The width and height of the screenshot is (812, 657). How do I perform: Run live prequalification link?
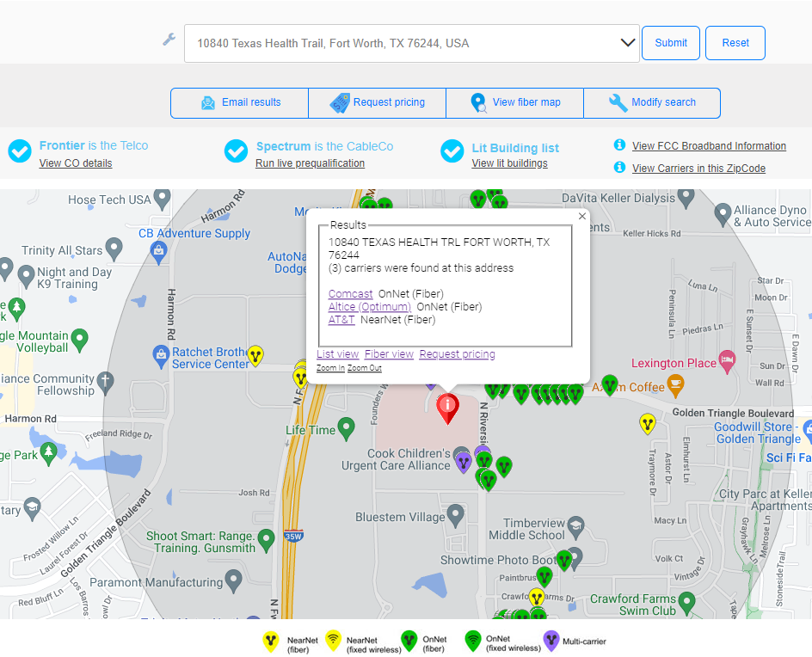[310, 163]
